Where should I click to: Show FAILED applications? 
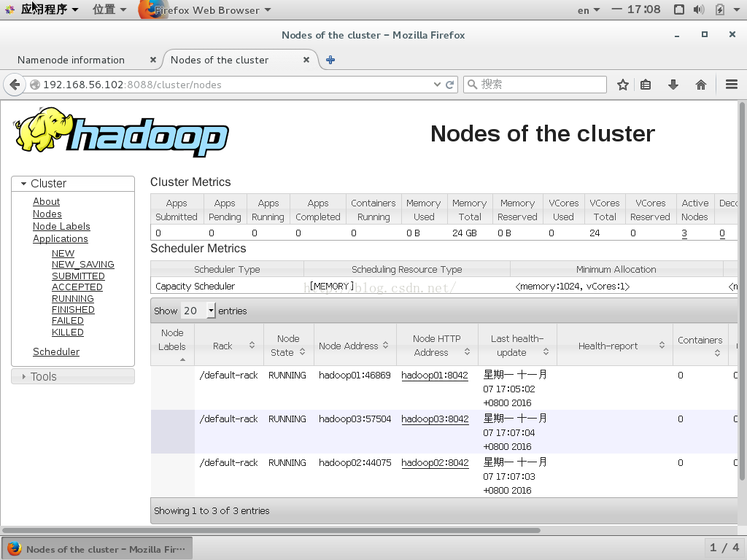click(x=68, y=321)
